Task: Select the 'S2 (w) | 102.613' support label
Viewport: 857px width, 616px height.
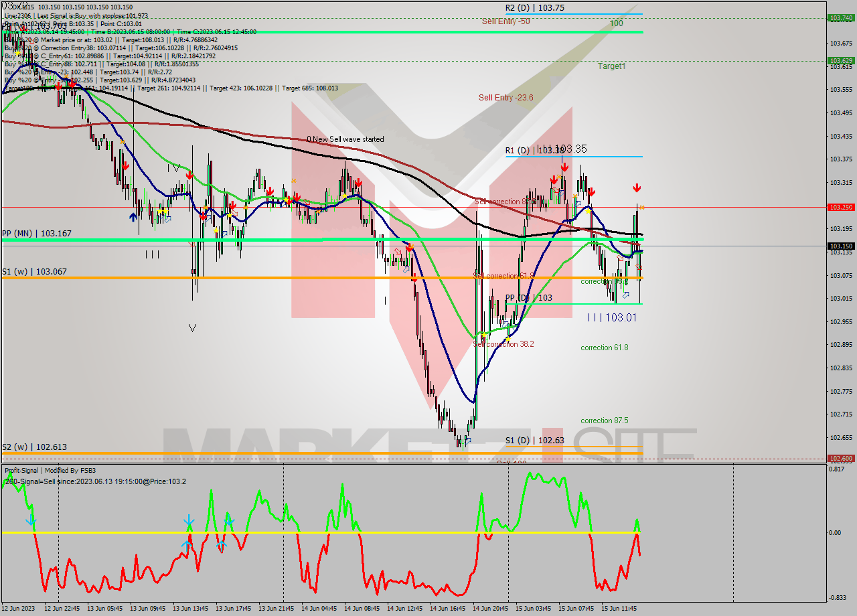Action: click(34, 447)
